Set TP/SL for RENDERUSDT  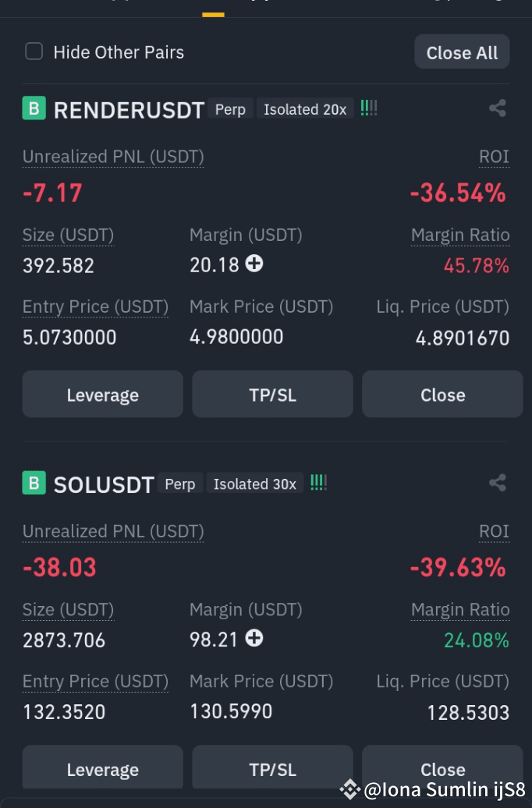pyautogui.click(x=272, y=395)
